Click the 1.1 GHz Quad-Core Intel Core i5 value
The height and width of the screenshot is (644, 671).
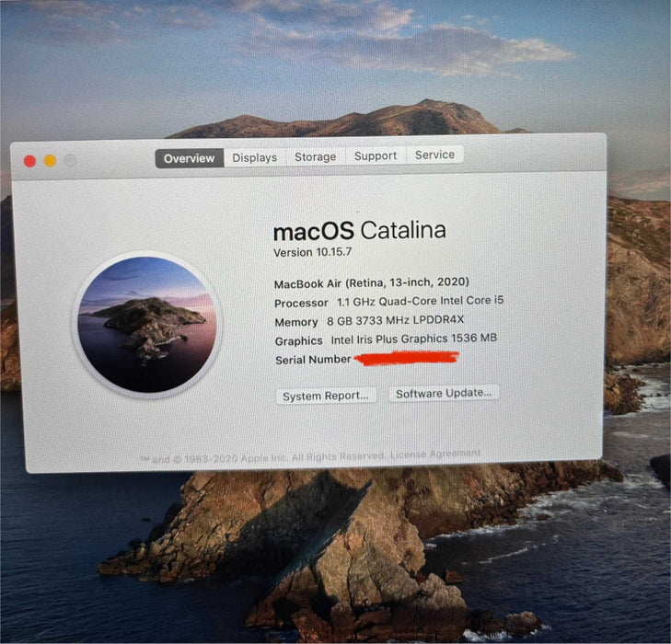421,301
